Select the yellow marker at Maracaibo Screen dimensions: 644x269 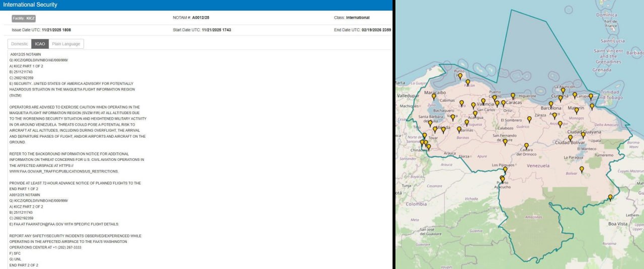pos(434,97)
